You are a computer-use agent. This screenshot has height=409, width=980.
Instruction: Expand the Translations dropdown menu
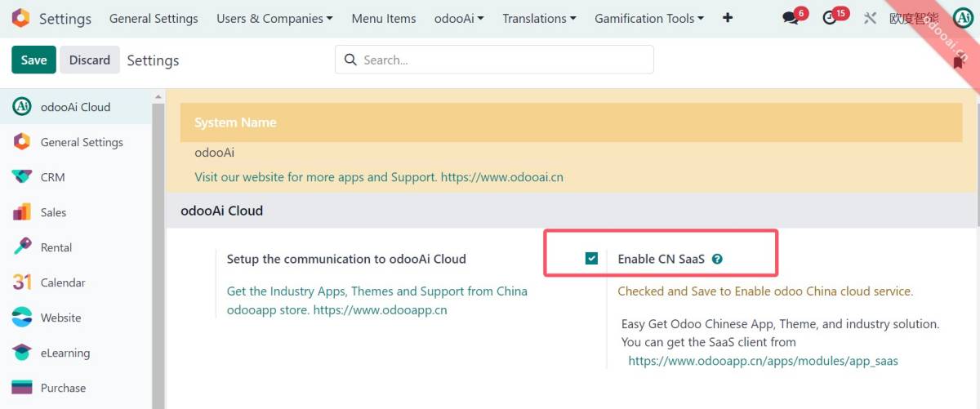[539, 18]
